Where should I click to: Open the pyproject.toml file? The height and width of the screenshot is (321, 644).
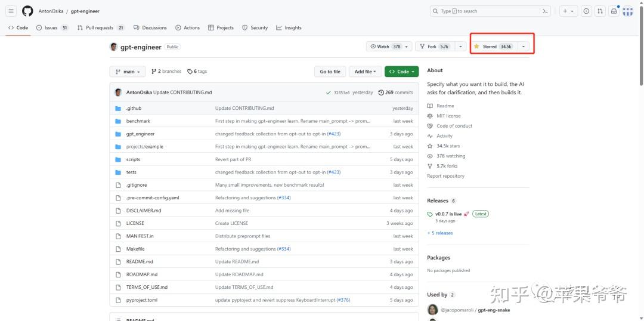coord(142,300)
